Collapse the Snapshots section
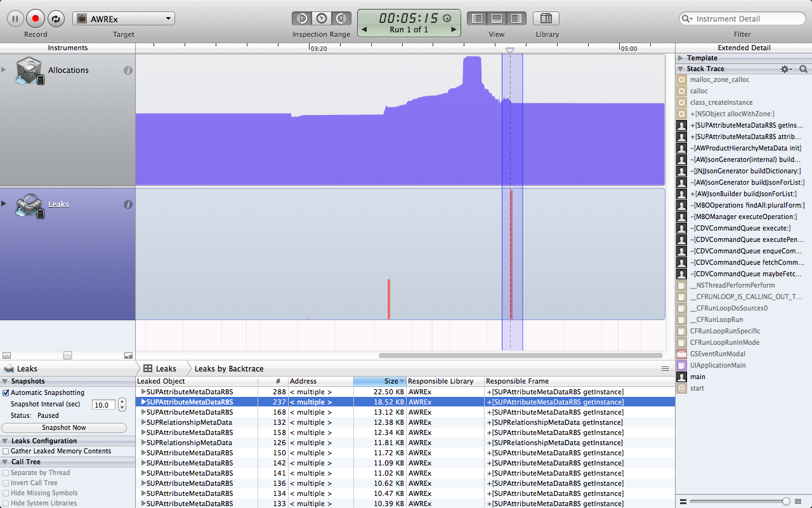This screenshot has width=812, height=508. 6,382
